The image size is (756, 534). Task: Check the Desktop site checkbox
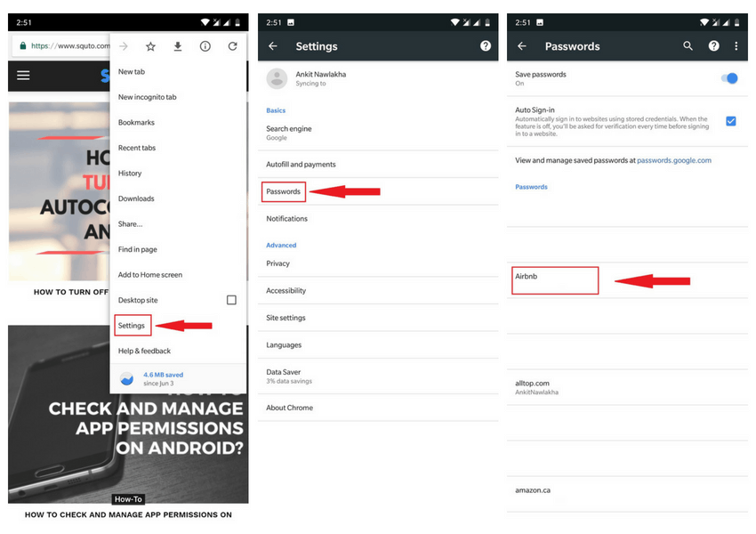(231, 300)
